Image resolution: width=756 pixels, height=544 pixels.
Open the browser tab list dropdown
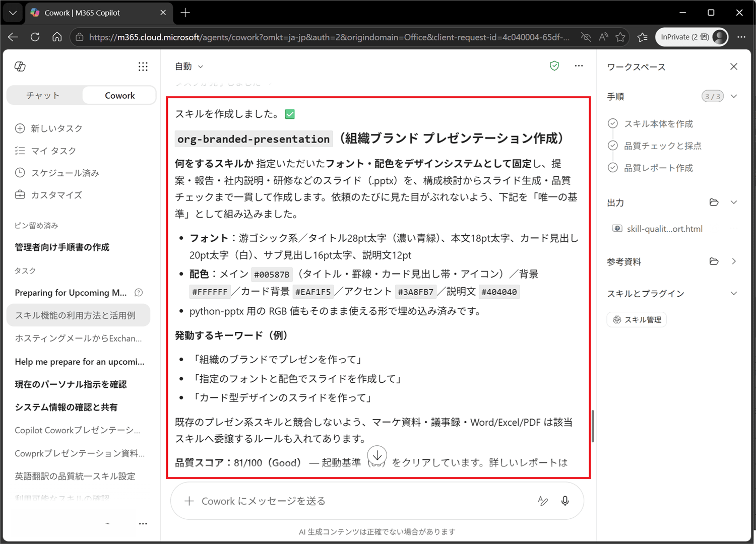click(13, 13)
